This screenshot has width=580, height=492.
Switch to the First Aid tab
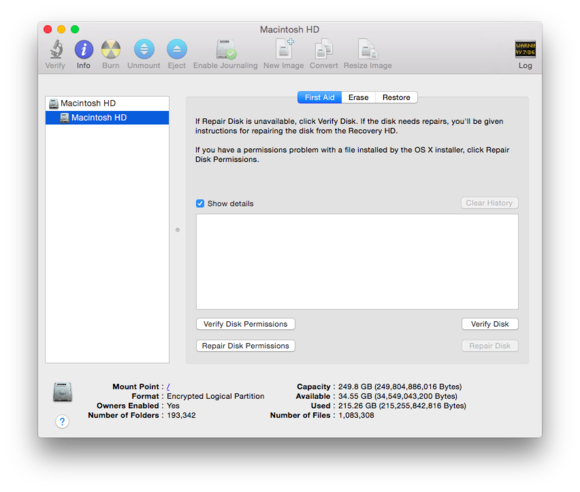coord(320,97)
